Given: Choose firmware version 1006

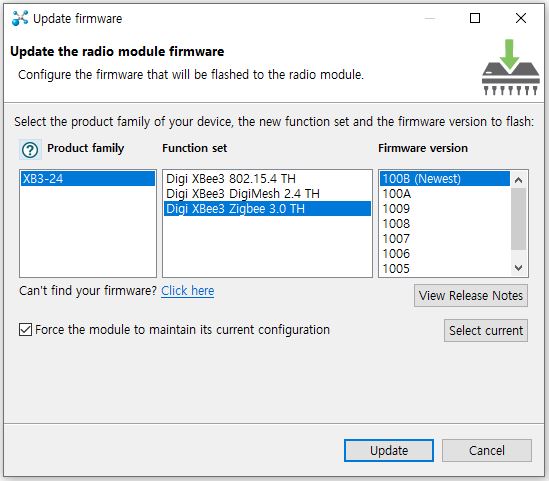Looking at the screenshot, I should (x=445, y=254).
